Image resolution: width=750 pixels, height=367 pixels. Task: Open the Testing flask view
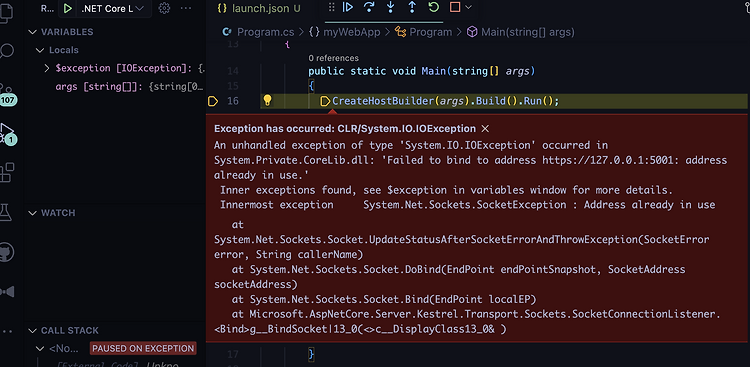(6, 212)
